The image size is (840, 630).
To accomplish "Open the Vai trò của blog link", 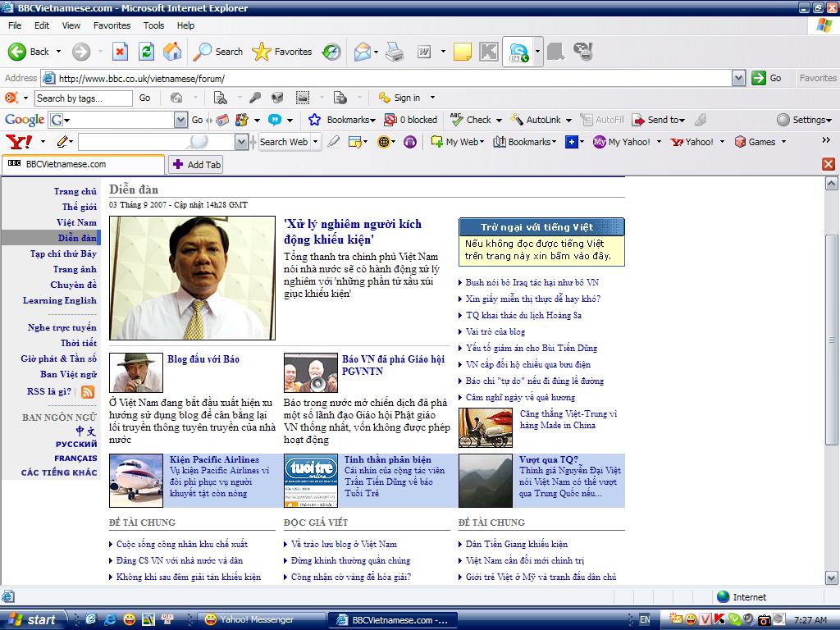I will click(x=495, y=331).
